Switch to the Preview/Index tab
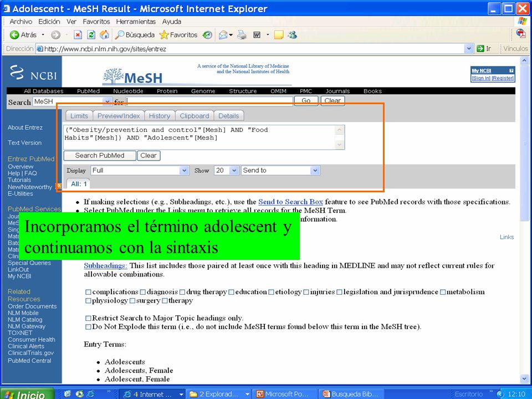 tap(119, 116)
